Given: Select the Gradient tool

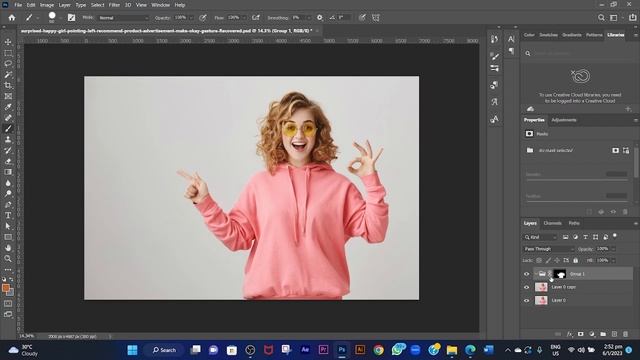Looking at the screenshot, I should 8,172.
